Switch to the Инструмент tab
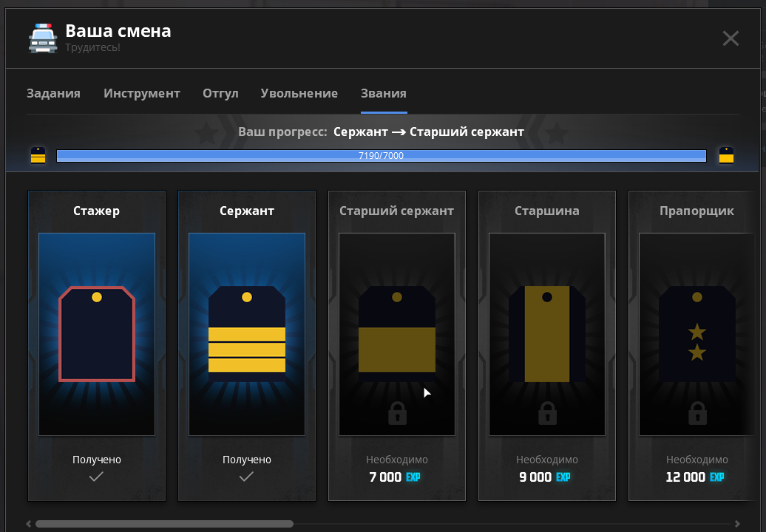This screenshot has height=532, width=766. pos(142,94)
